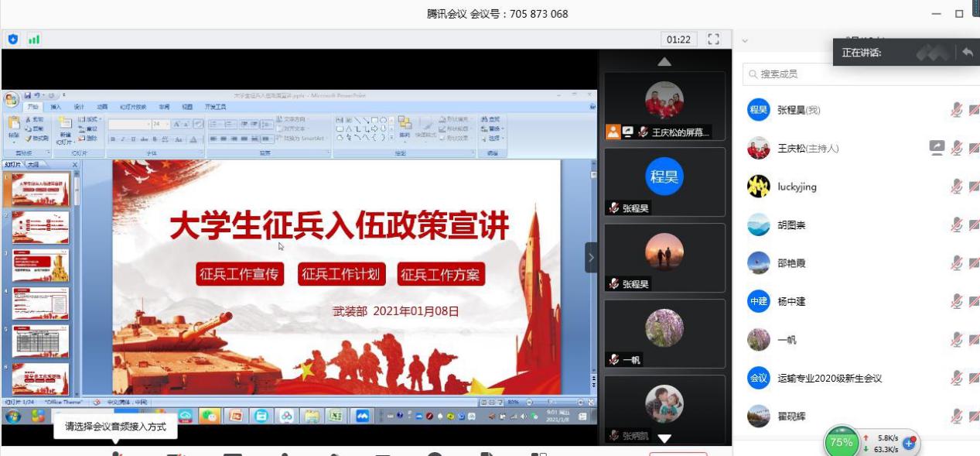980x456 pixels.
Task: Toggle the microphone for 翟砚辉
Action: (x=957, y=417)
